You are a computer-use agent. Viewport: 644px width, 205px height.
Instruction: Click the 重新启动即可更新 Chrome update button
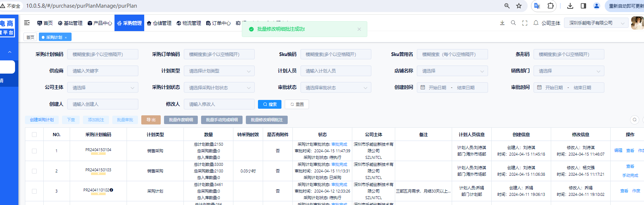pyautogui.click(x=626, y=6)
